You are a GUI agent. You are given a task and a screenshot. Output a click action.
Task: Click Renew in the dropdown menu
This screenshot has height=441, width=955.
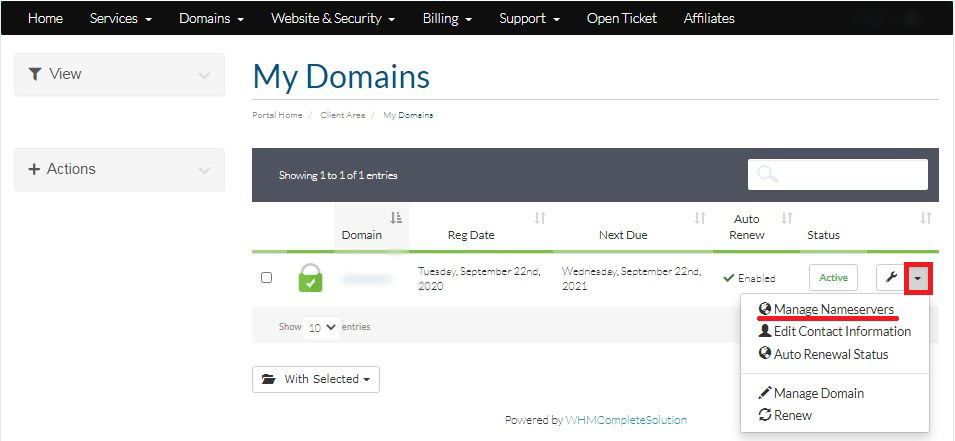[792, 415]
